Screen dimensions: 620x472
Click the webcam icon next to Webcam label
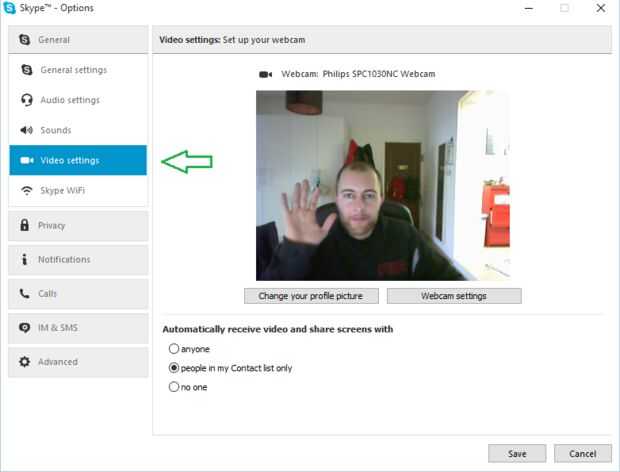point(265,74)
